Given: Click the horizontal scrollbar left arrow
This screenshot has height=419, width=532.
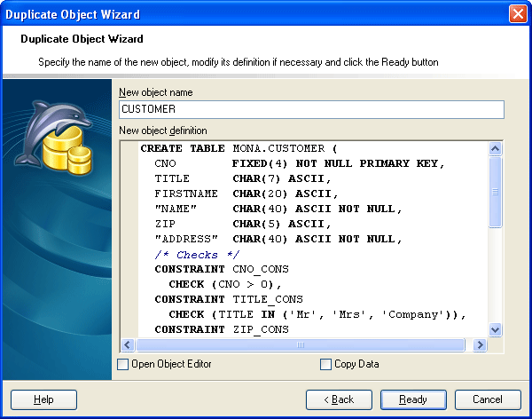Looking at the screenshot, I should [x=127, y=345].
